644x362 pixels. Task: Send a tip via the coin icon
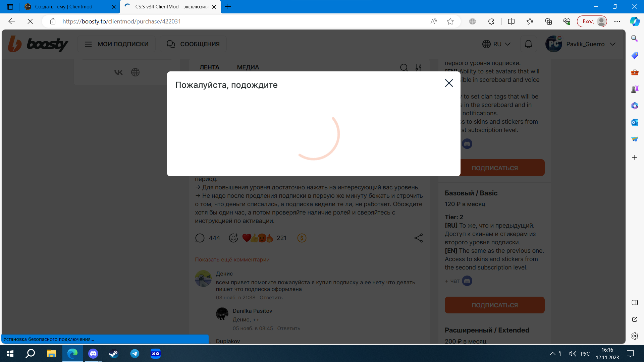(302, 238)
